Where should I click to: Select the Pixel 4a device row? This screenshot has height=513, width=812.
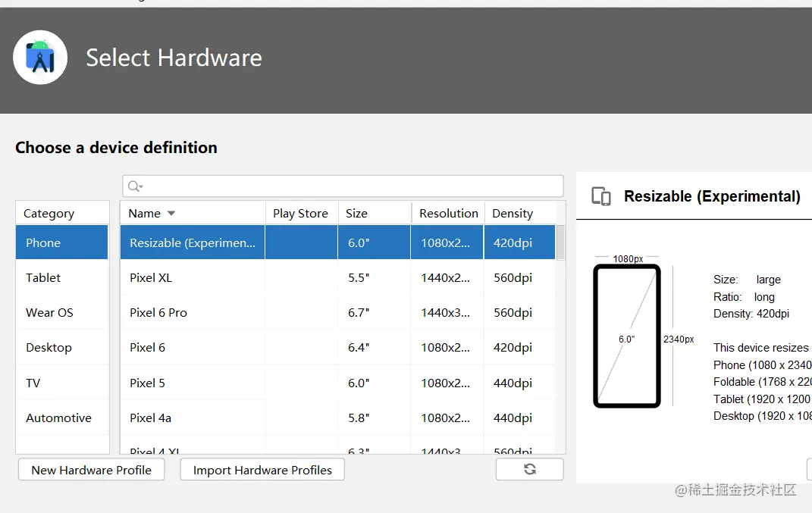tap(337, 418)
